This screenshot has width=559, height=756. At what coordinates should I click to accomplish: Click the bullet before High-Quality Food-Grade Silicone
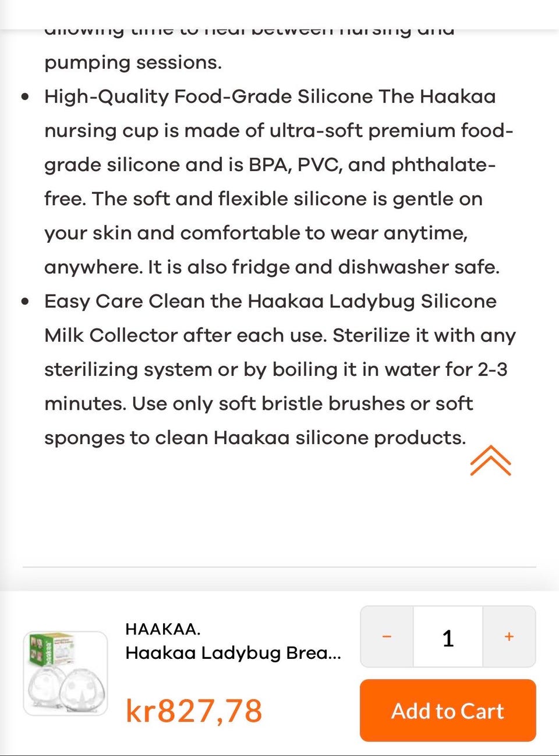point(24,97)
